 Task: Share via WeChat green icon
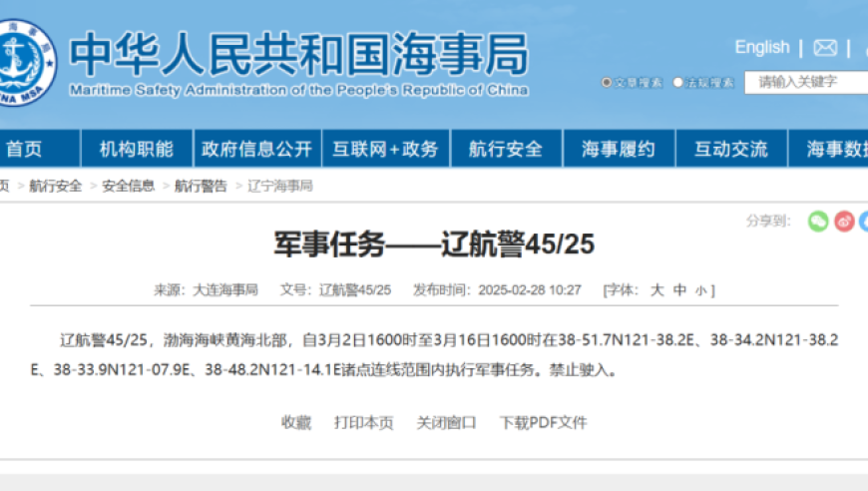point(818,221)
